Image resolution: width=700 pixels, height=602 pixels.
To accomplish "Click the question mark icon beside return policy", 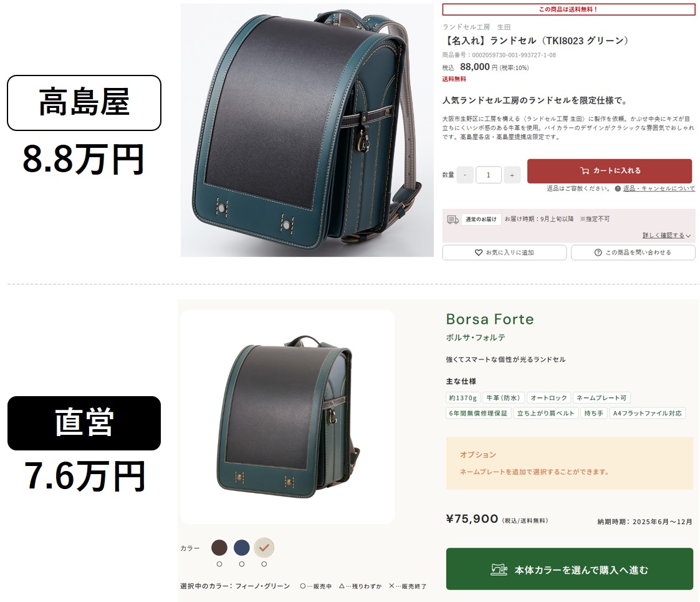I will pyautogui.click(x=618, y=188).
